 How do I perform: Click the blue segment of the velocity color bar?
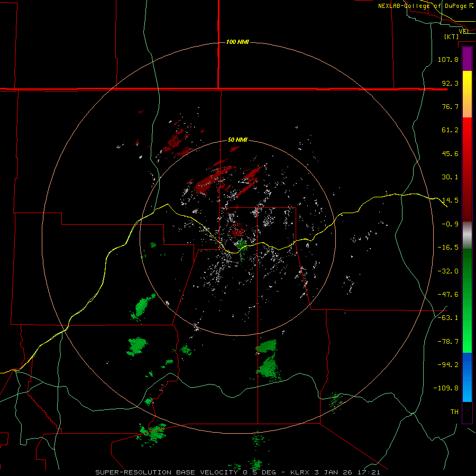tap(467, 377)
